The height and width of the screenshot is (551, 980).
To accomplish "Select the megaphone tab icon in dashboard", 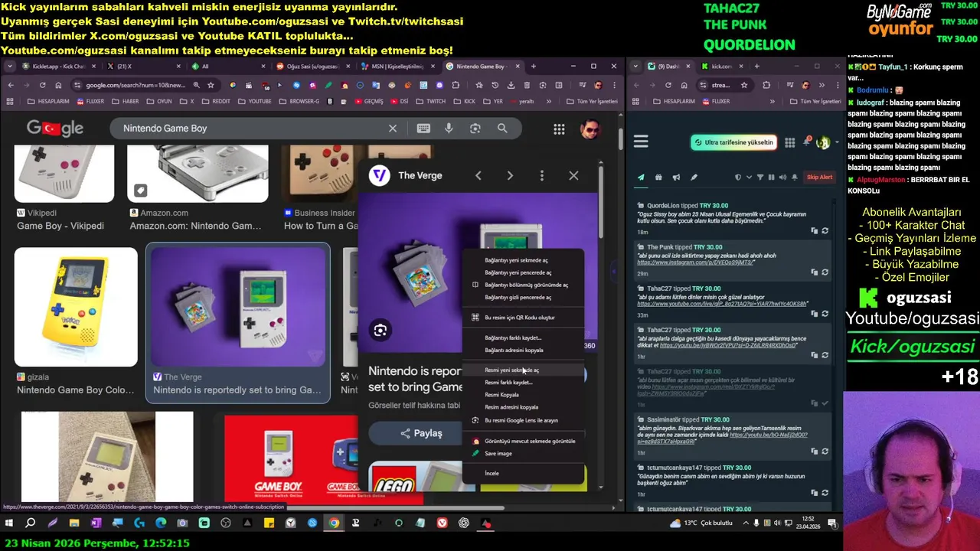I will click(x=676, y=178).
